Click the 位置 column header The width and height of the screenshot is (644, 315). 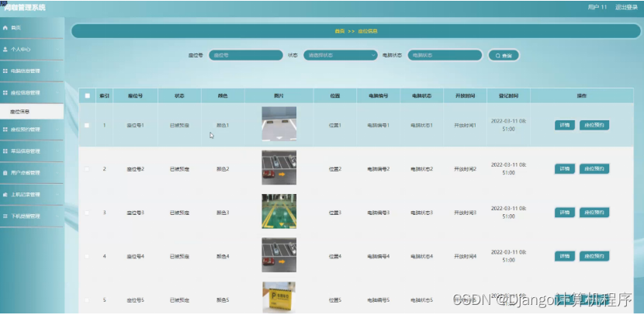[334, 95]
